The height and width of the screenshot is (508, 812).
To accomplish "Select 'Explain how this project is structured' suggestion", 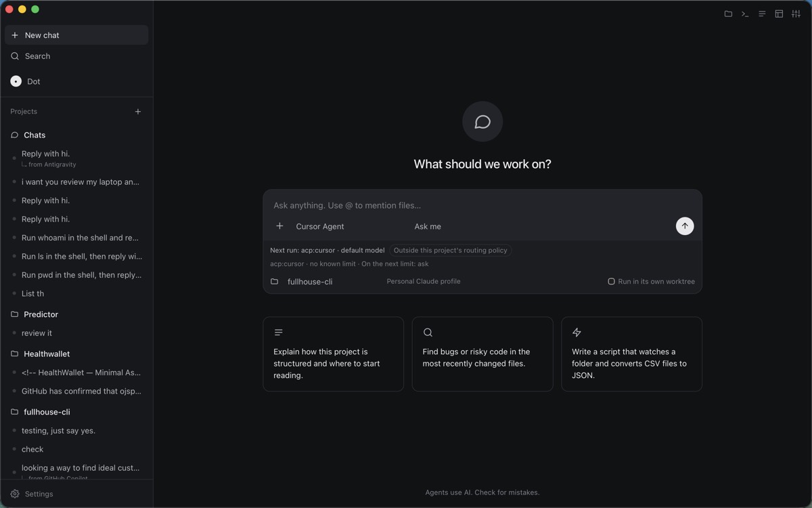I will pyautogui.click(x=333, y=354).
